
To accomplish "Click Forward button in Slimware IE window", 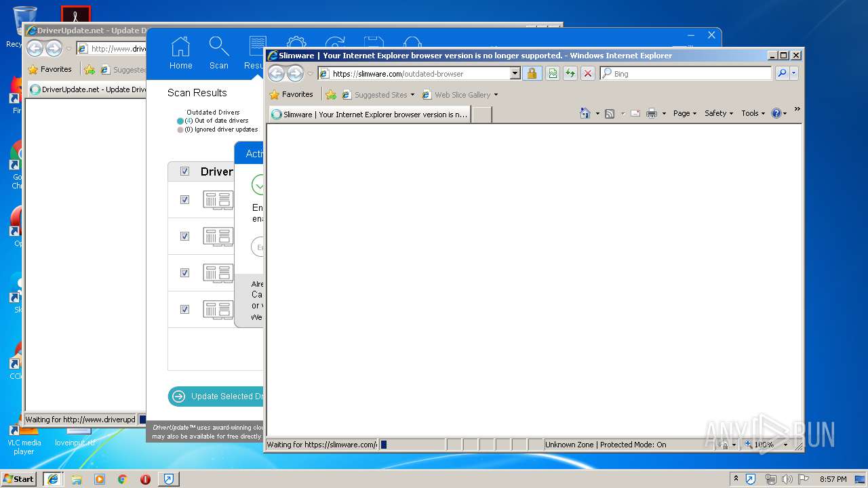I will click(295, 73).
